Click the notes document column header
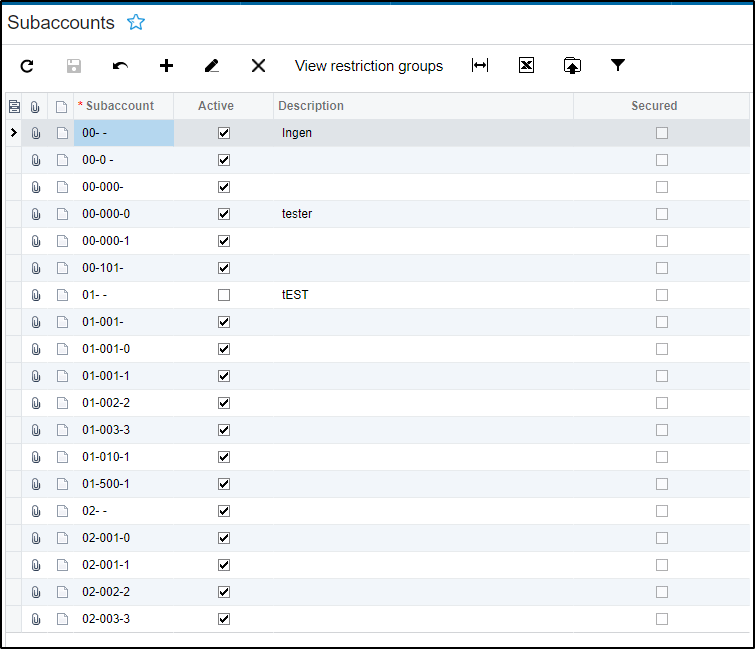 coord(61,106)
